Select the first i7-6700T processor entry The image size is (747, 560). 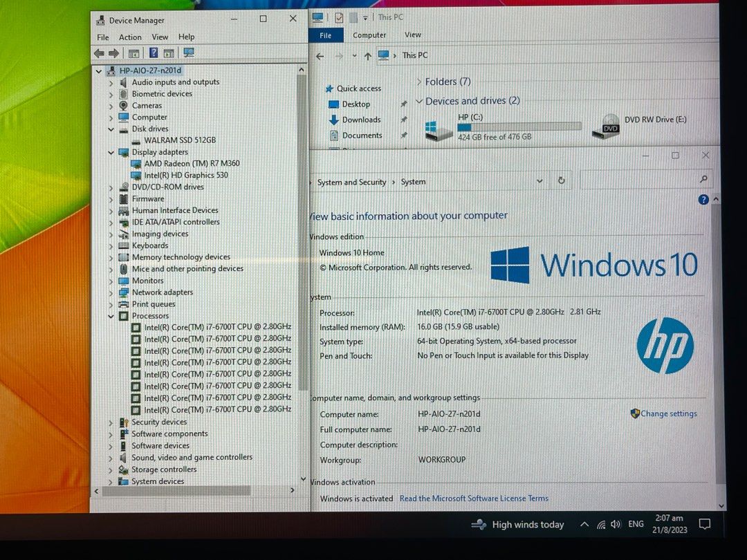click(218, 327)
